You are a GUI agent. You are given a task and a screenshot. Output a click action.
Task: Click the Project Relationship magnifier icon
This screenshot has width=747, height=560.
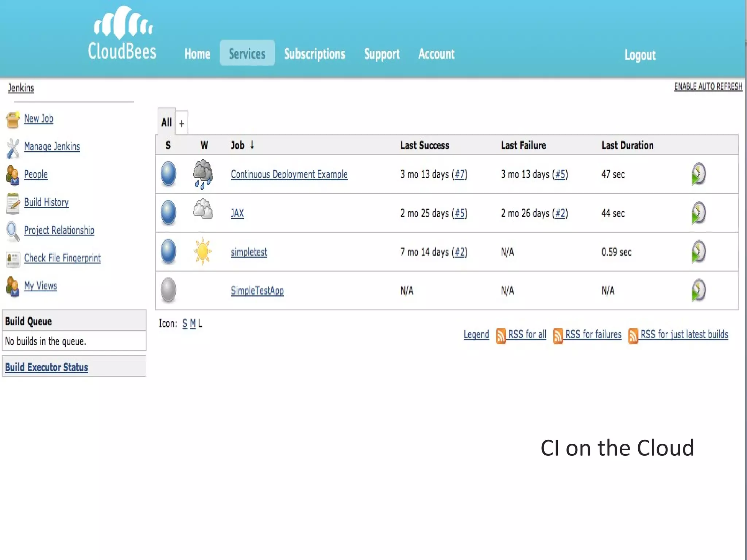point(13,232)
